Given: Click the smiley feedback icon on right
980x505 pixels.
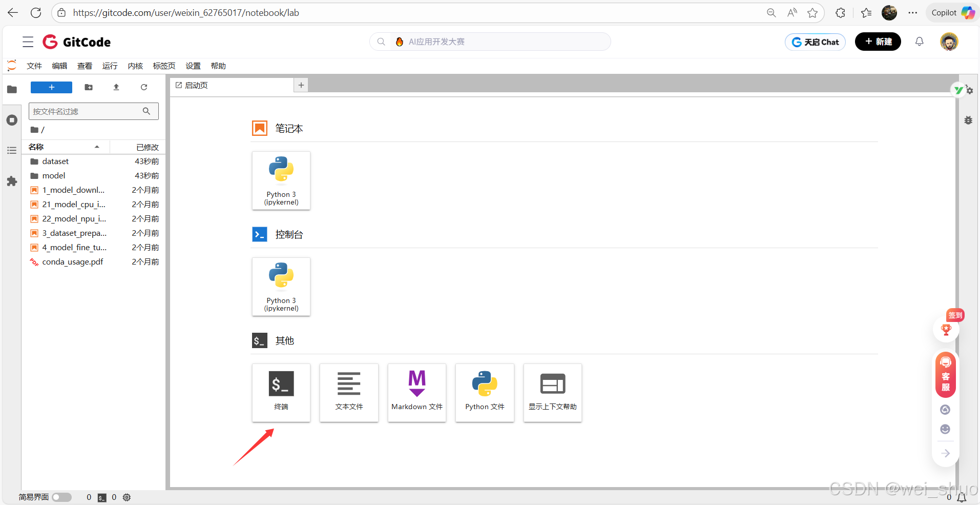Looking at the screenshot, I should click(x=946, y=429).
